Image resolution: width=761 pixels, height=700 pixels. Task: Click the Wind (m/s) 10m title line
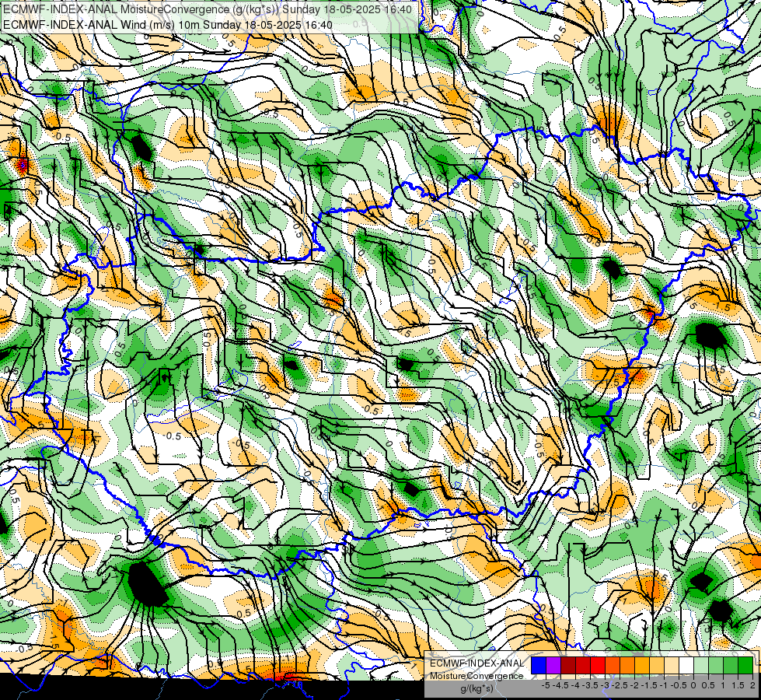pyautogui.click(x=168, y=24)
